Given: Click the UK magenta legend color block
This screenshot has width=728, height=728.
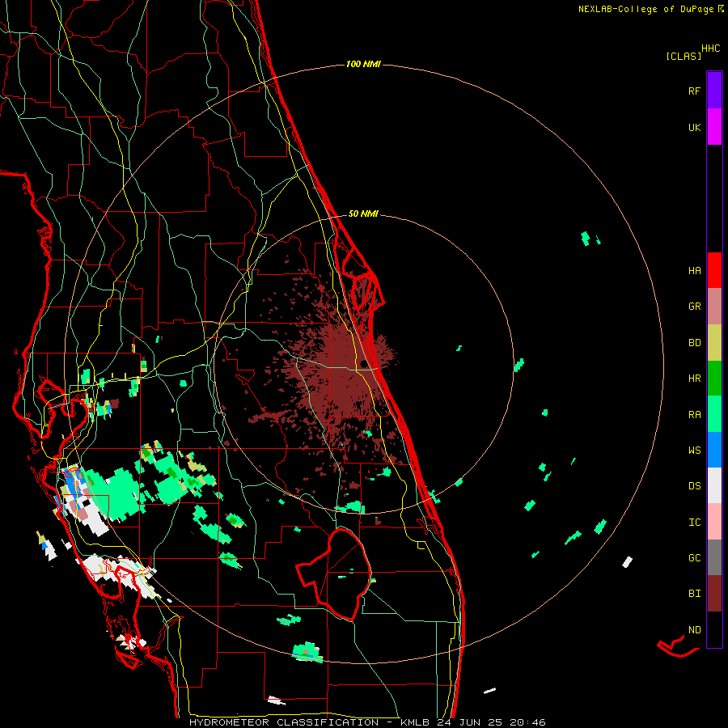Looking at the screenshot, I should pyautogui.click(x=714, y=126).
